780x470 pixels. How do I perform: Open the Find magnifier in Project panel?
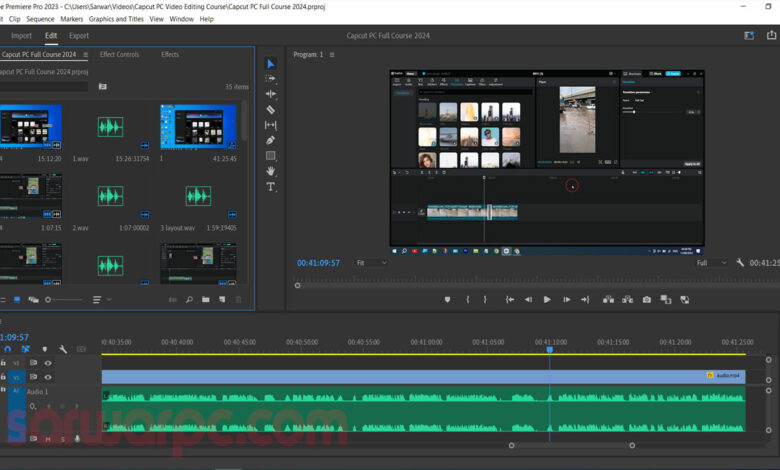(x=189, y=299)
